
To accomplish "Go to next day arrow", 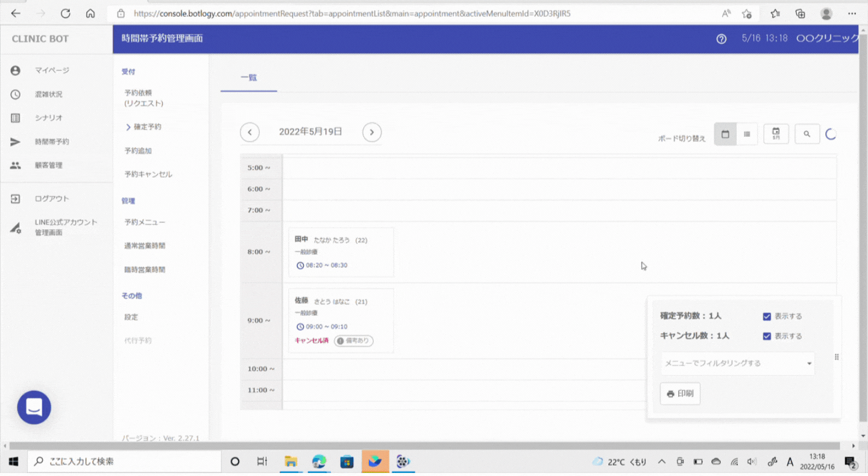I will 372,132.
